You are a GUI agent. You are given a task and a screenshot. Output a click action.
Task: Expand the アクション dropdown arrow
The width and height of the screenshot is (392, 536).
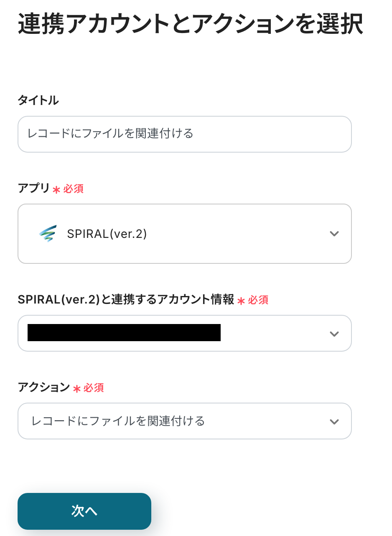click(334, 421)
